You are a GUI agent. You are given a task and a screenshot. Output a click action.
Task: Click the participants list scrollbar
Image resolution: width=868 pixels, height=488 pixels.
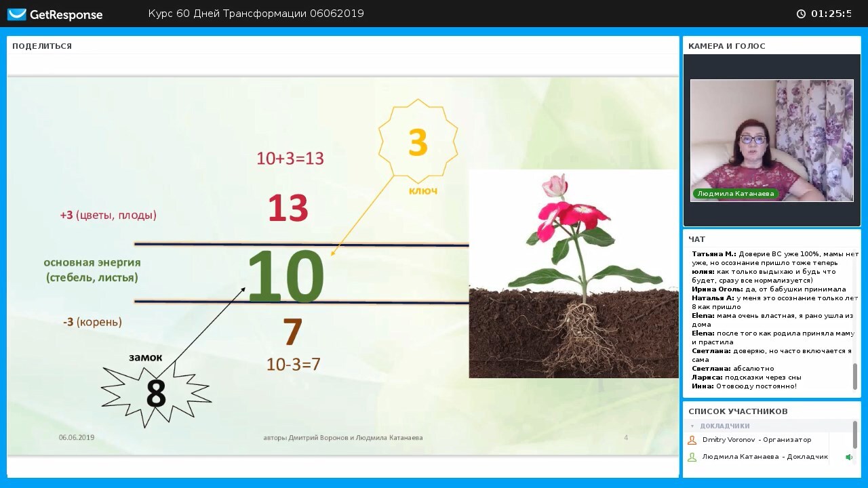click(855, 434)
